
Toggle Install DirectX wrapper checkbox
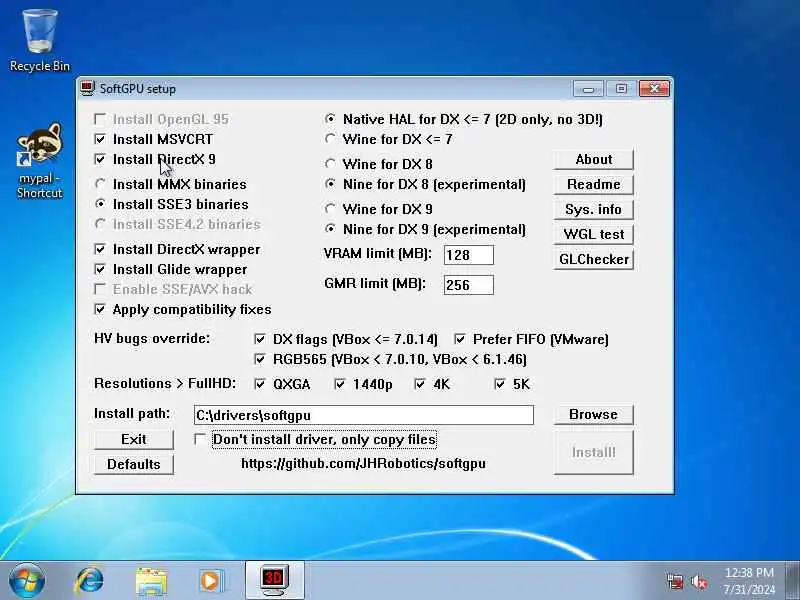pyautogui.click(x=100, y=249)
